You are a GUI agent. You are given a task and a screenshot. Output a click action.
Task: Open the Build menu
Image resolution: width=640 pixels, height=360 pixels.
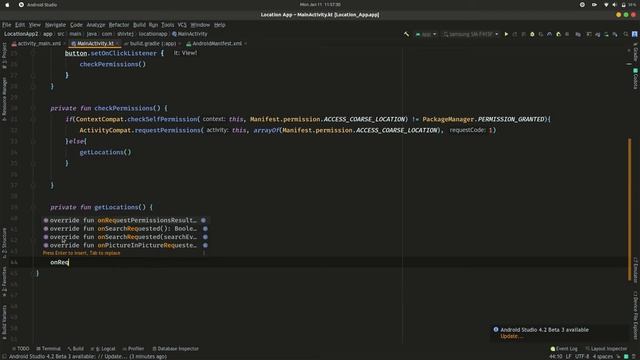click(139, 25)
